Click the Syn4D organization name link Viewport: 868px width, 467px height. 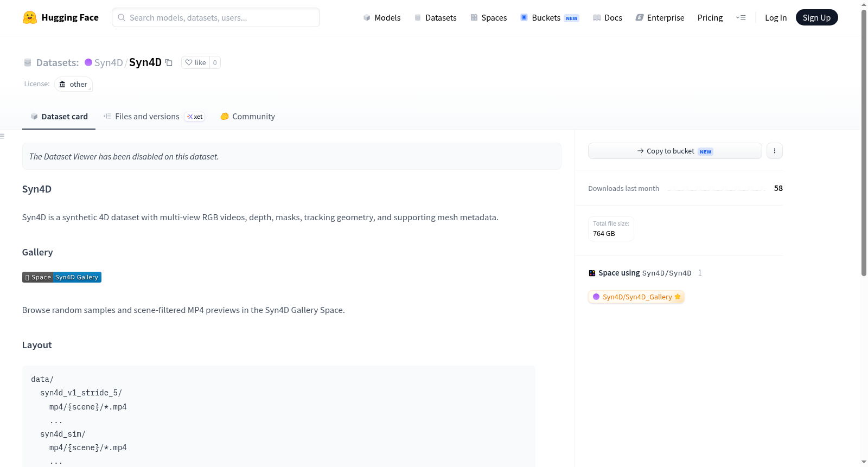click(108, 62)
